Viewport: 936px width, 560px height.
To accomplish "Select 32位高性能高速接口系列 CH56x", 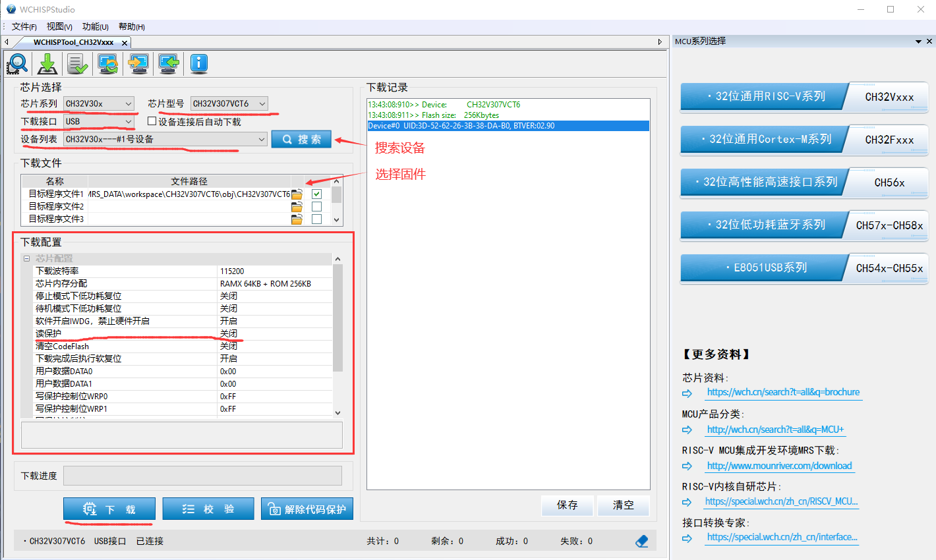I will tap(804, 182).
